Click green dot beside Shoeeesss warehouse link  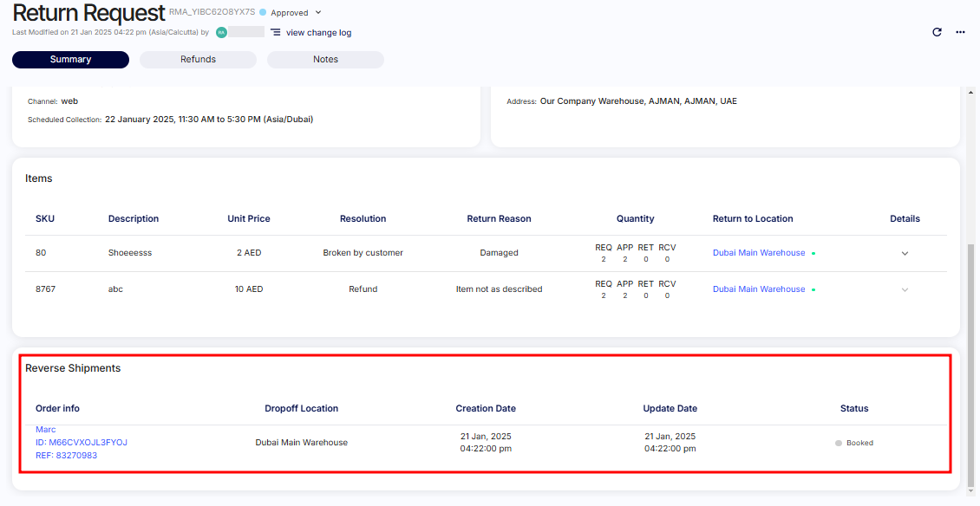813,254
